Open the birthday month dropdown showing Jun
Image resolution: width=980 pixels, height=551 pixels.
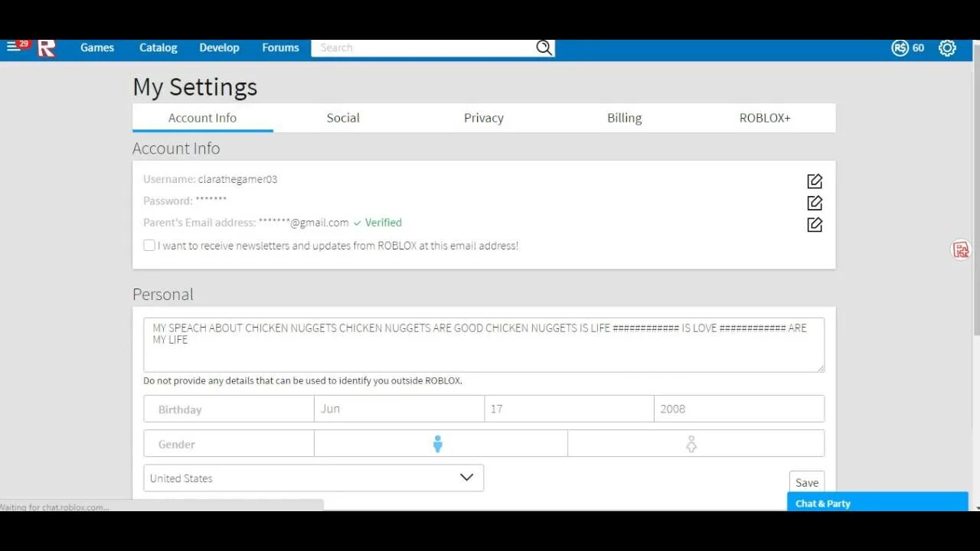pyautogui.click(x=399, y=409)
